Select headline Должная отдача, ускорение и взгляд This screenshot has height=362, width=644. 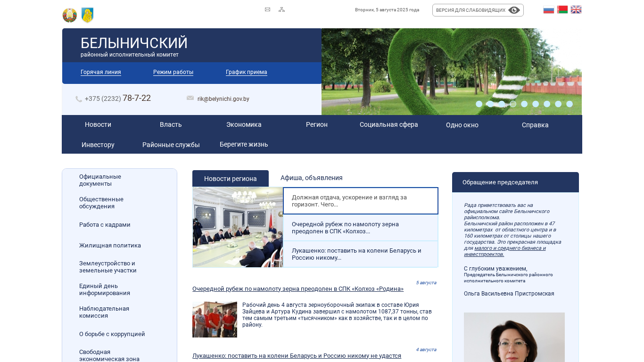click(x=361, y=201)
